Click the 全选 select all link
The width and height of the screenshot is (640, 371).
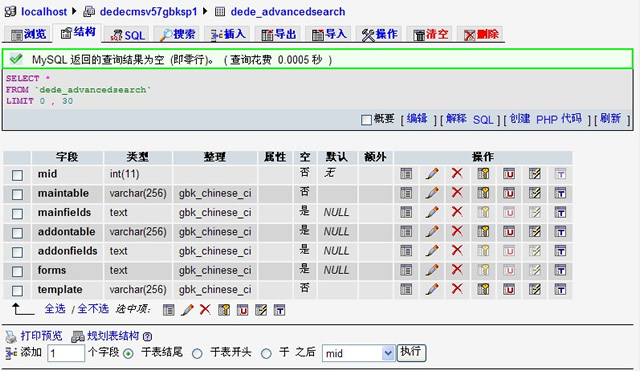point(55,309)
